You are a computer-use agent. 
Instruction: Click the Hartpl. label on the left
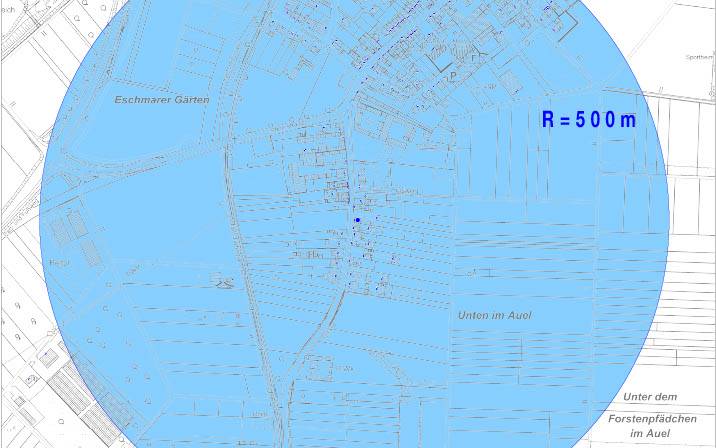click(x=56, y=263)
